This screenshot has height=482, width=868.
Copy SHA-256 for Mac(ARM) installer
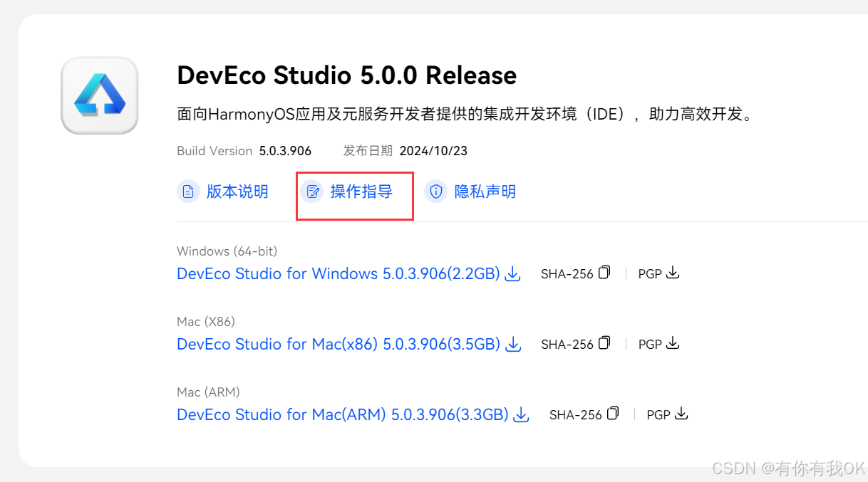613,414
